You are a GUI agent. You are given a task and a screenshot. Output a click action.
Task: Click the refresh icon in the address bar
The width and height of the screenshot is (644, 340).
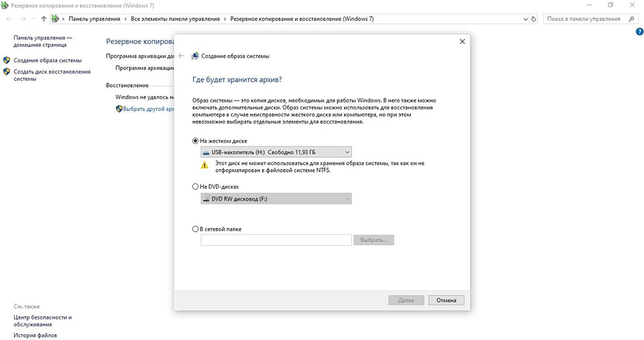[x=534, y=19]
